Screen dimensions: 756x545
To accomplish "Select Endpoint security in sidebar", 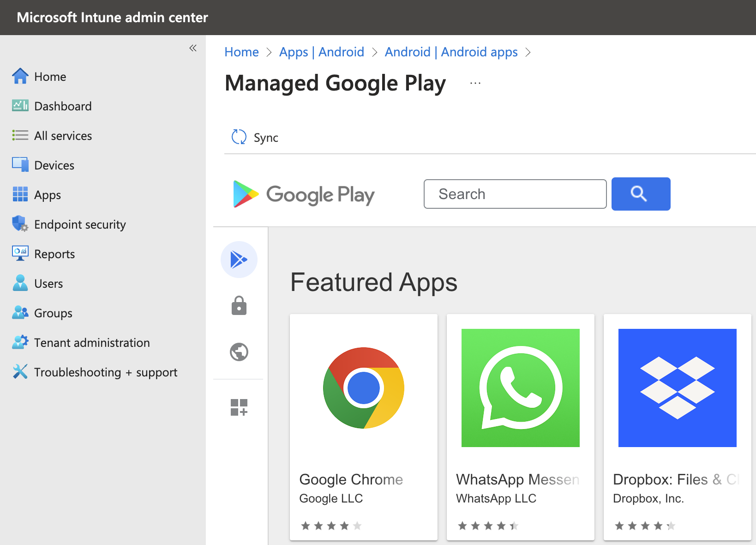I will (80, 224).
